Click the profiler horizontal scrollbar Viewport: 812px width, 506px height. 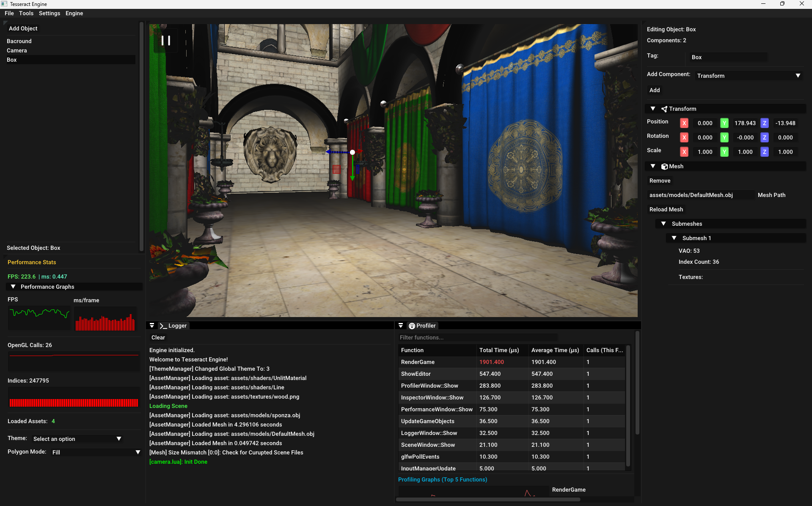[x=488, y=500]
